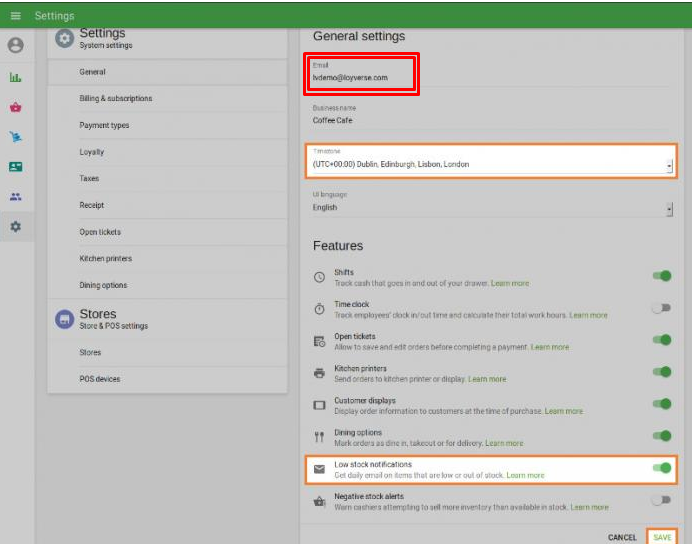Image resolution: width=694 pixels, height=544 pixels.
Task: Open the POS devices section
Action: click(100, 379)
